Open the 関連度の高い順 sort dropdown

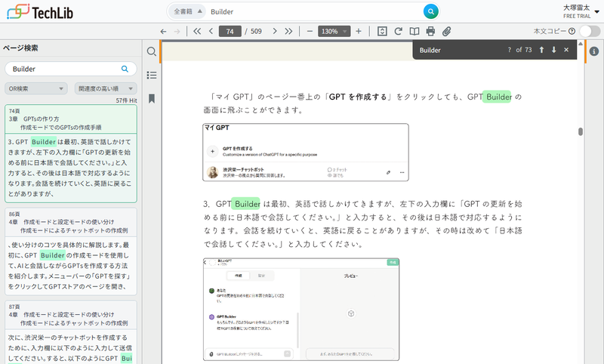[x=106, y=88]
